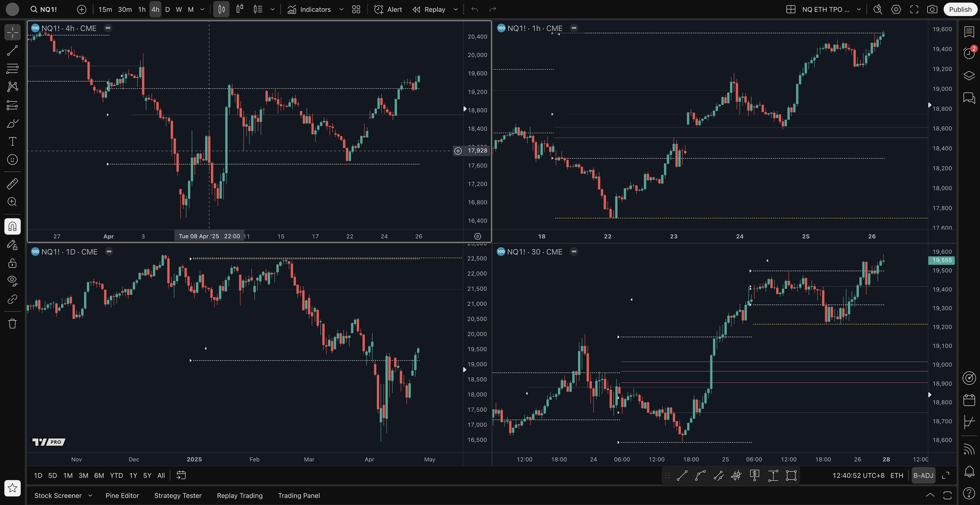980x505 pixels.
Task: Expand the Replay options dropdown arrow
Action: 455,9
